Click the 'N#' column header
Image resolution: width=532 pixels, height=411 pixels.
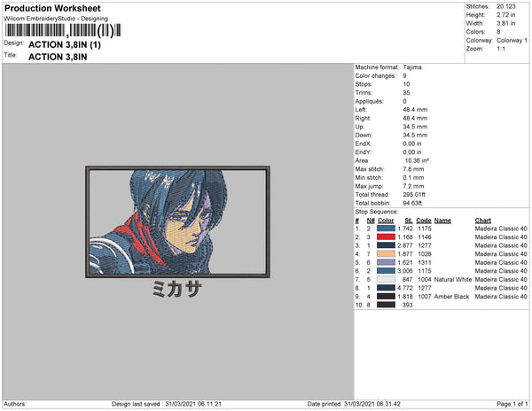coord(371,221)
